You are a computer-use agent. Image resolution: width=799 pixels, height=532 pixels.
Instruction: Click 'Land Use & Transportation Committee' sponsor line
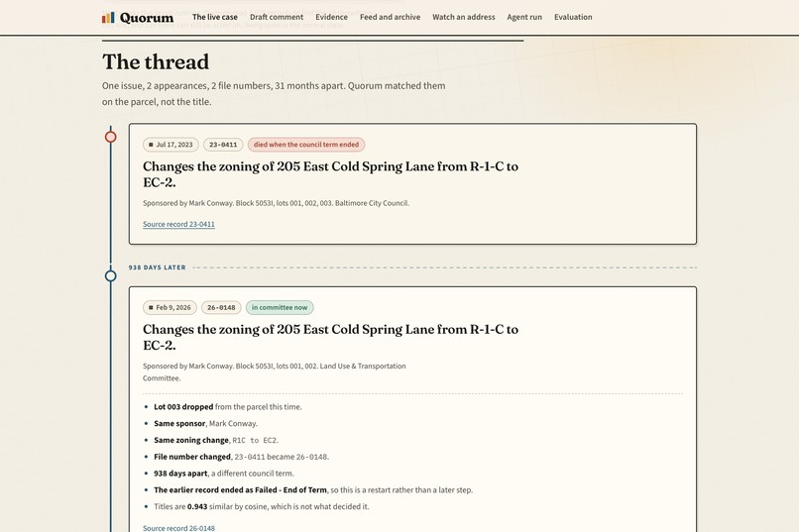point(275,372)
